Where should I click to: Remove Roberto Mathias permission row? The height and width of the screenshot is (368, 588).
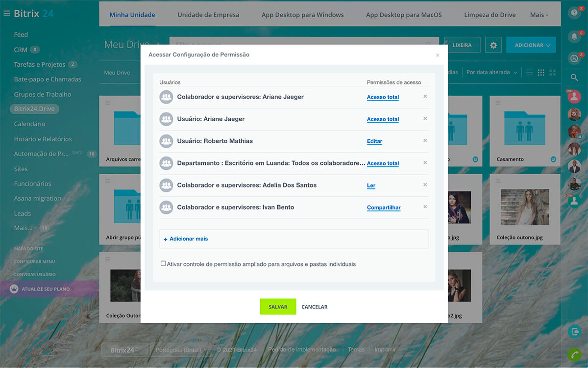[425, 141]
